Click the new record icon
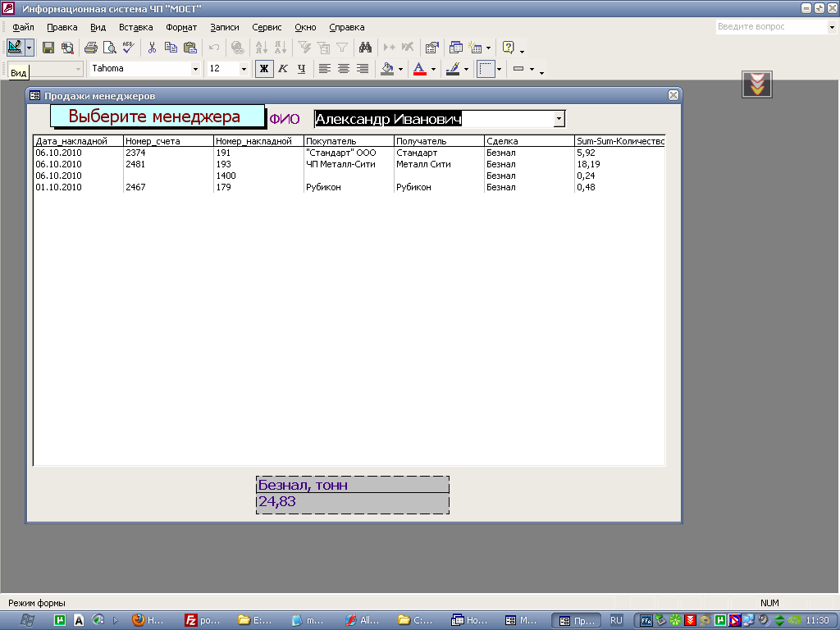Viewport: 840px width, 630px height. (390, 48)
